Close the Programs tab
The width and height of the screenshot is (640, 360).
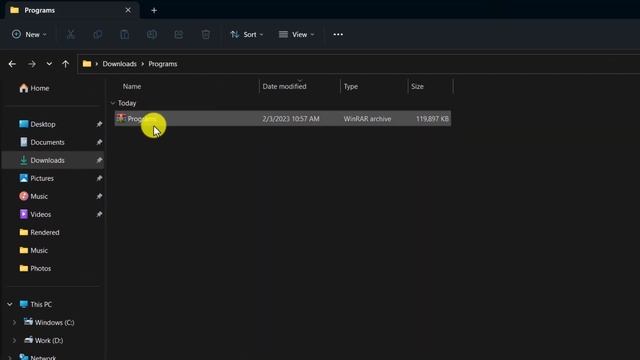tap(128, 10)
